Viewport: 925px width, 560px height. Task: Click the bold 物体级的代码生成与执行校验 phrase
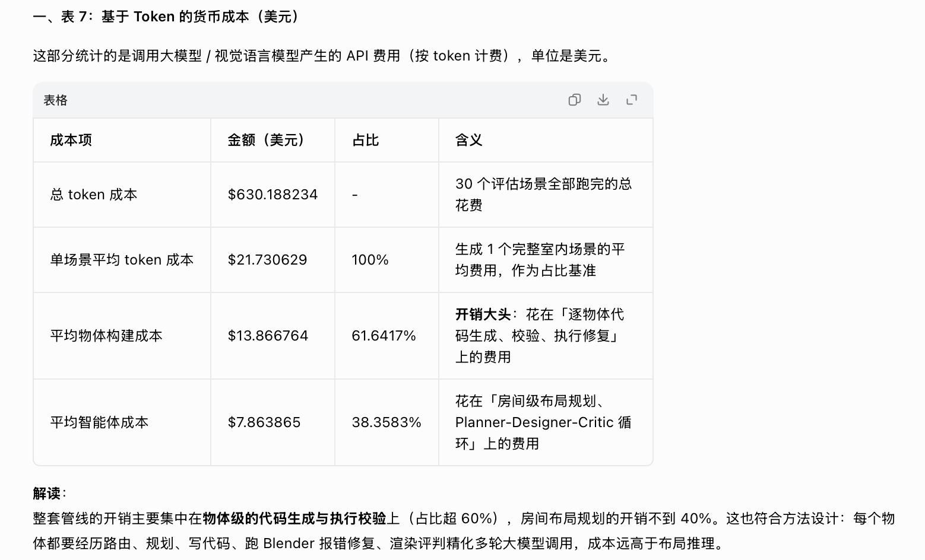click(294, 518)
